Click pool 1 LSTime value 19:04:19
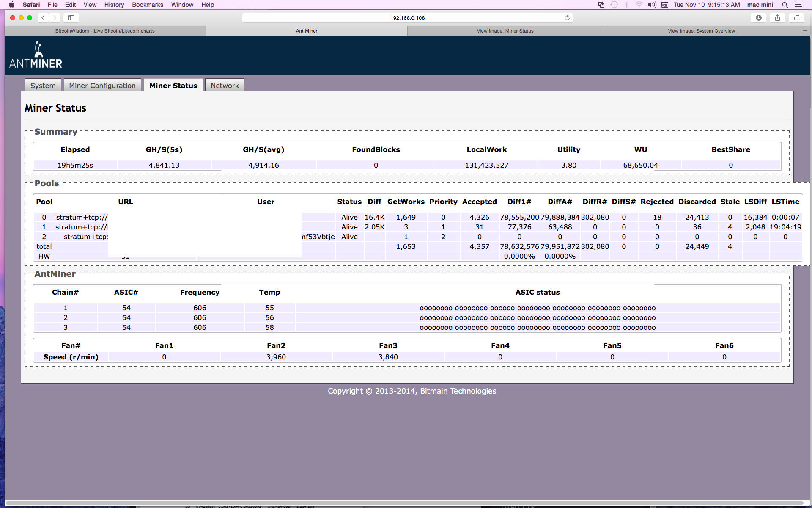812x508 pixels. (x=785, y=227)
